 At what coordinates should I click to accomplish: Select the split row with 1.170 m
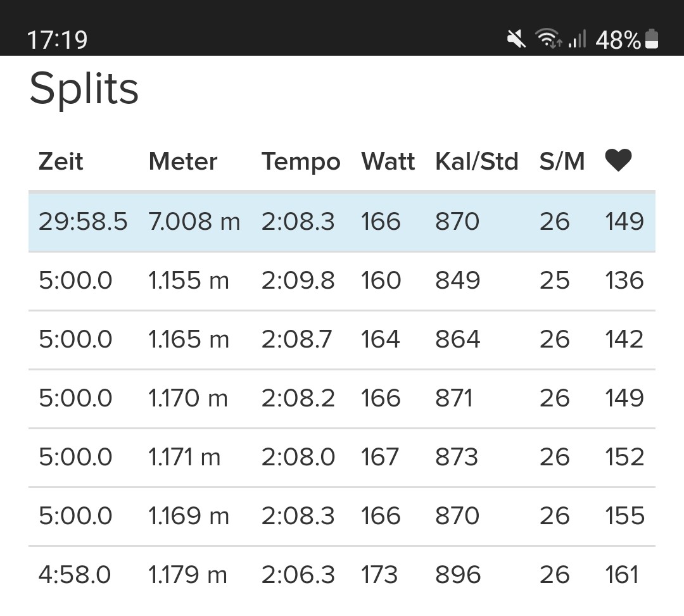click(x=342, y=398)
